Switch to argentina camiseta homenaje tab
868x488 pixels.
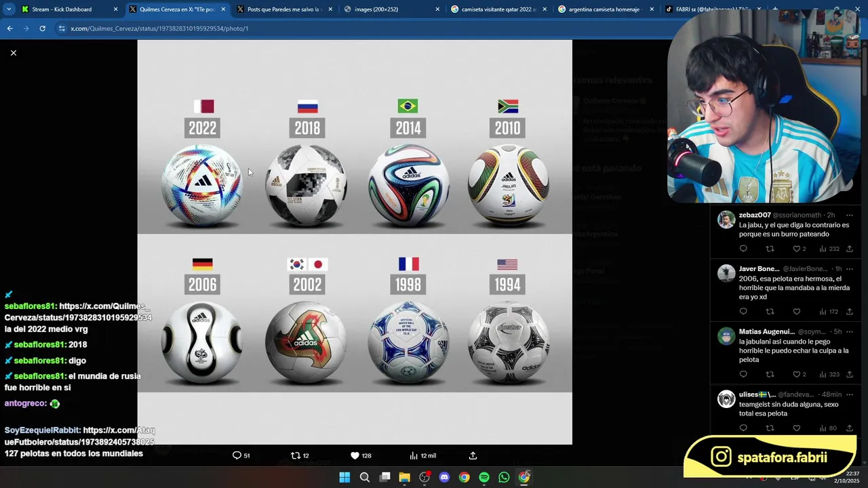pos(605,9)
